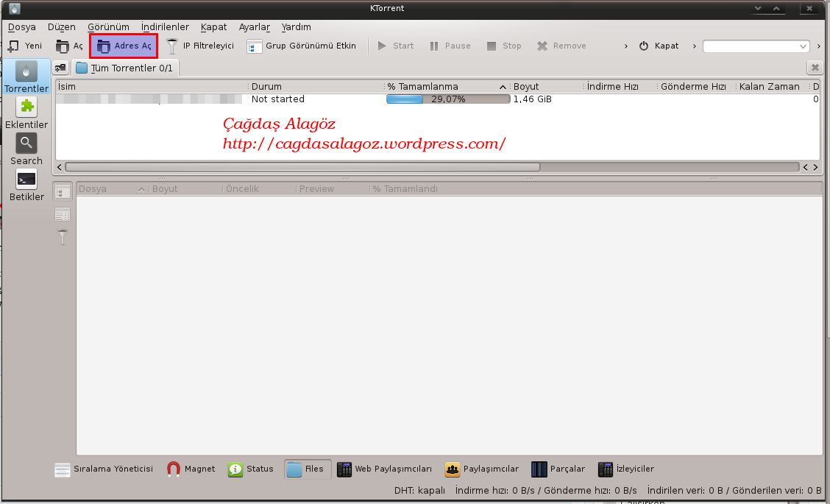Image resolution: width=830 pixels, height=504 pixels.
Task: Click the Pause torrent button
Action: click(450, 46)
